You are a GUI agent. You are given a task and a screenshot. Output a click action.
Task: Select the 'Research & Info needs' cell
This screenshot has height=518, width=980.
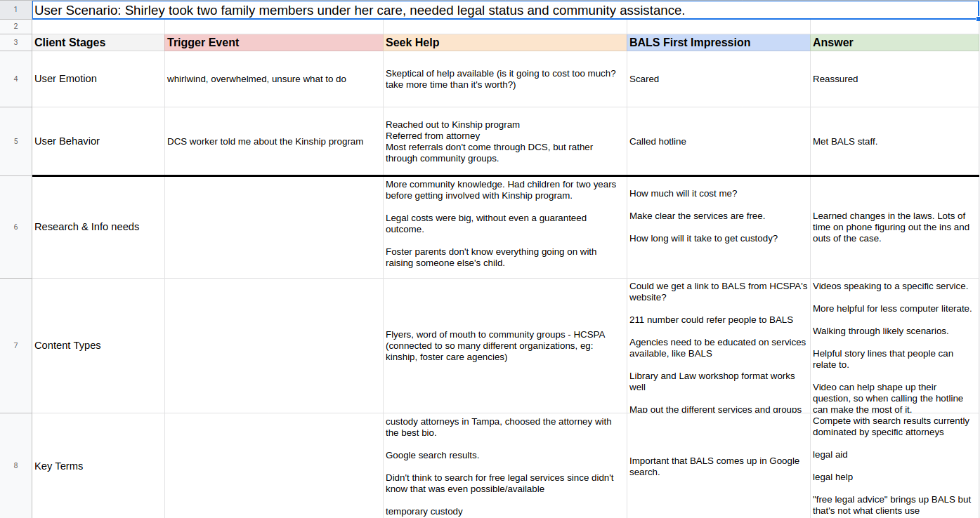(98, 227)
